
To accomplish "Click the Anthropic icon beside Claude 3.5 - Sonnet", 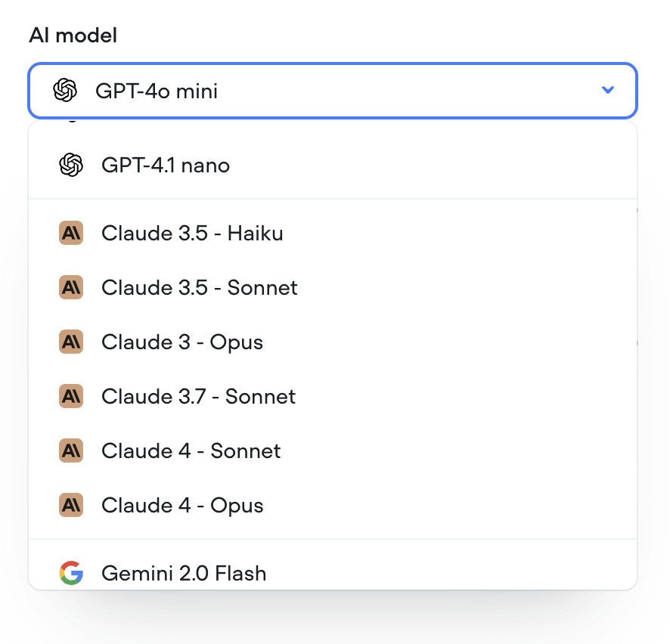I will [x=71, y=287].
